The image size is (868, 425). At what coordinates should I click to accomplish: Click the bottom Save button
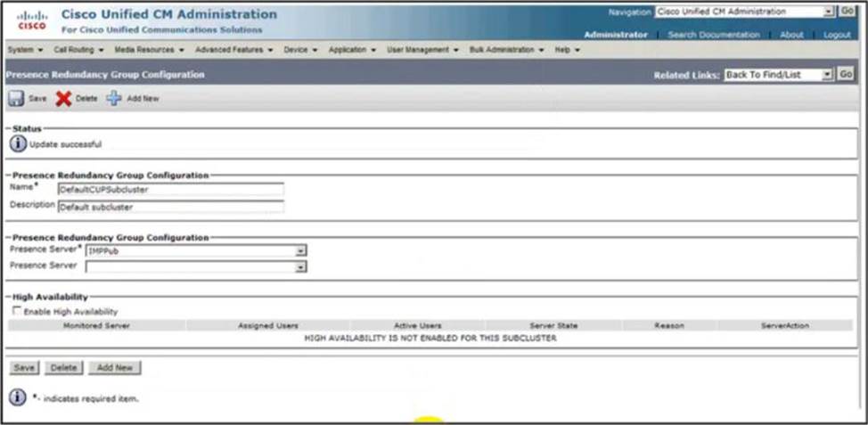[x=23, y=368]
